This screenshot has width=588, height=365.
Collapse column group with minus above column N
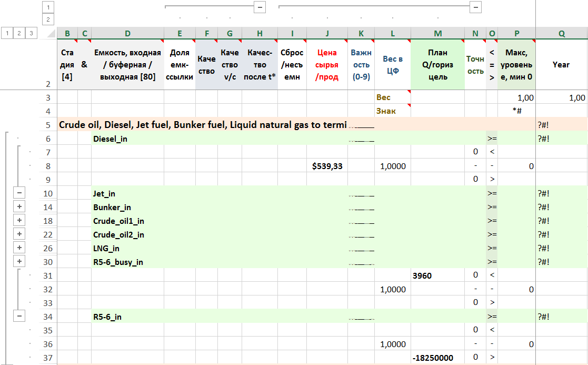tap(475, 7)
